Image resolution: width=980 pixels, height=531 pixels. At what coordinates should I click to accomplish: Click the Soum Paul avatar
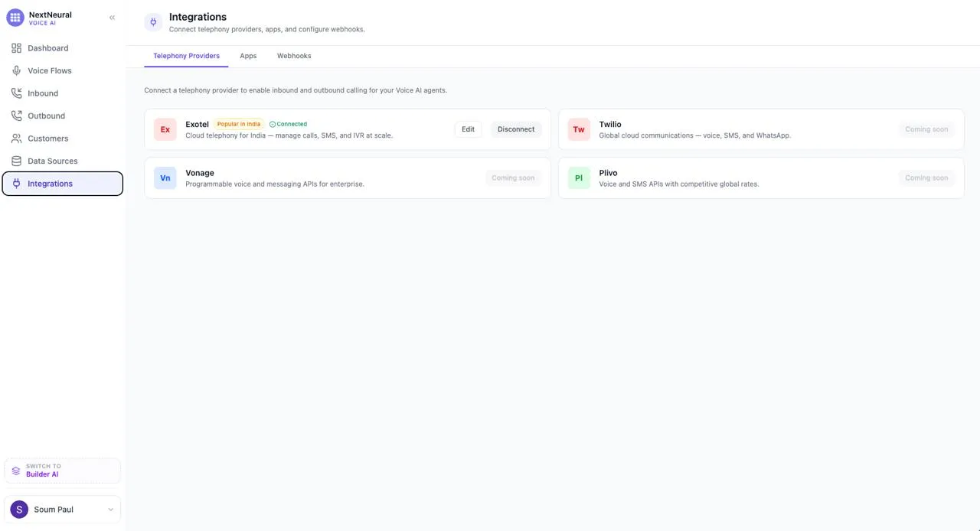click(19, 510)
